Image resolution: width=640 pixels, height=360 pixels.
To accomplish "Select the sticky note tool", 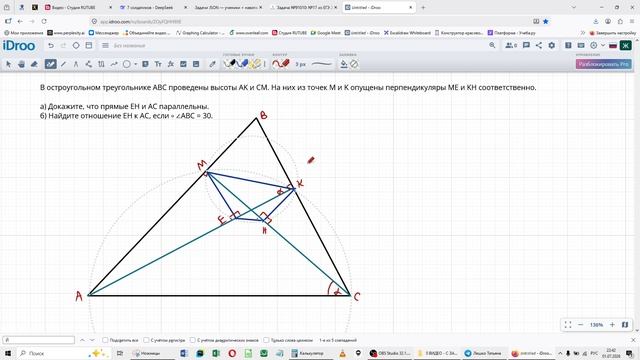I will pos(145,64).
